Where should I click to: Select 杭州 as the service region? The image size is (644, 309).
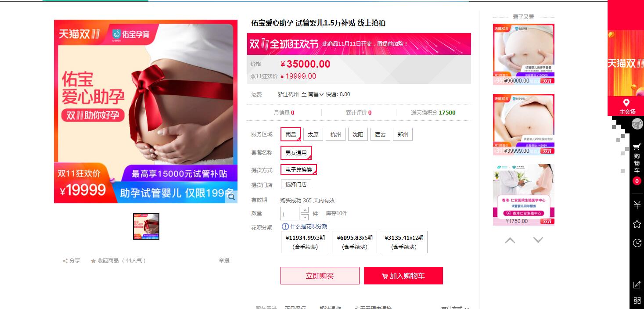click(335, 134)
